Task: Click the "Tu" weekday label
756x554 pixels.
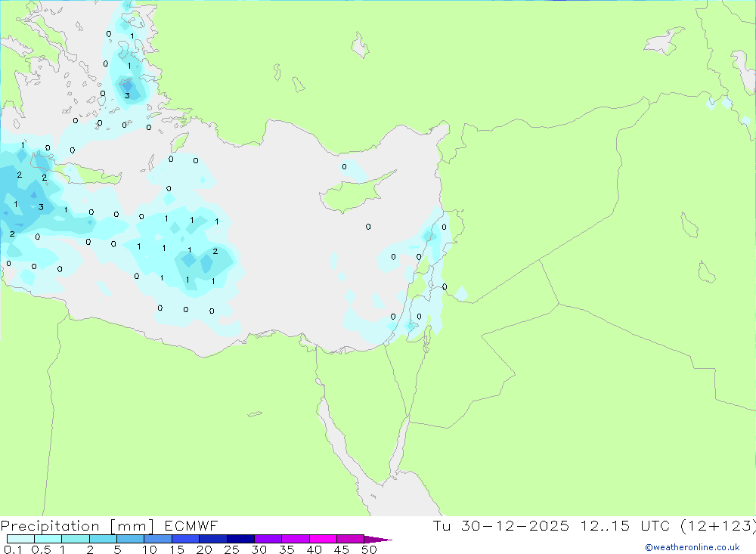Action: (x=442, y=525)
